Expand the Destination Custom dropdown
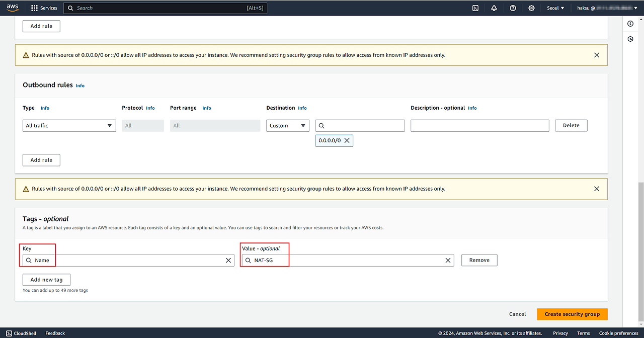This screenshot has height=338, width=644. 287,126
